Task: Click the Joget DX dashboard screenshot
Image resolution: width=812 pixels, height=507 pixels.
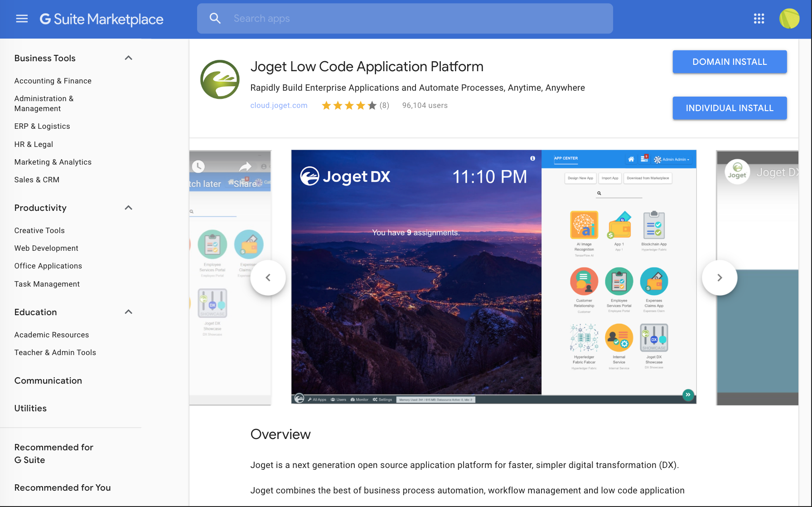Action: coord(493,277)
